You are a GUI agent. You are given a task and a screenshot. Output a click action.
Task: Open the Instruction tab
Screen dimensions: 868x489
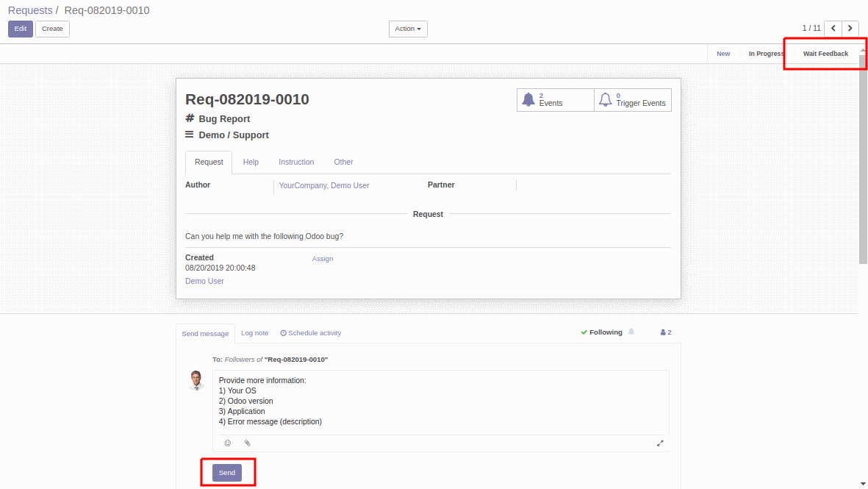(x=296, y=163)
